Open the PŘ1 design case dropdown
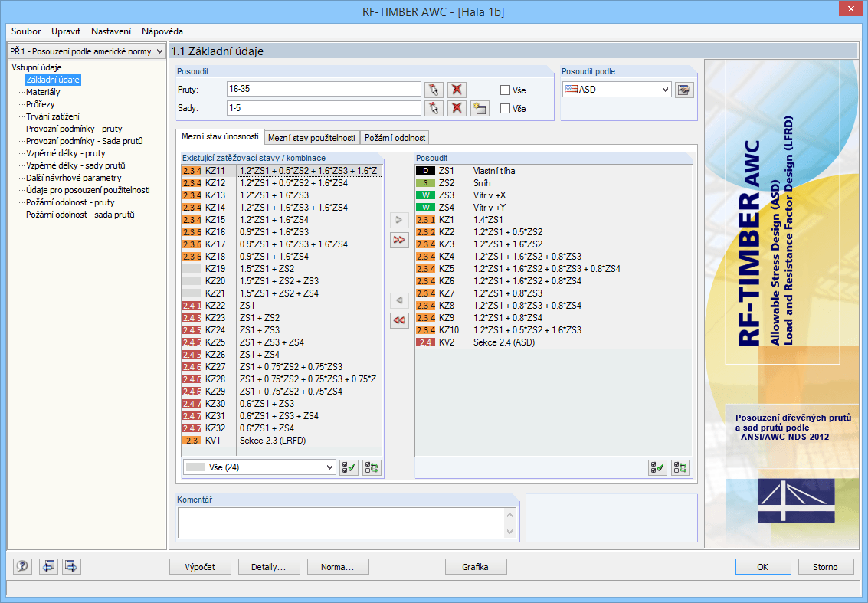The width and height of the screenshot is (868, 603). (x=87, y=51)
